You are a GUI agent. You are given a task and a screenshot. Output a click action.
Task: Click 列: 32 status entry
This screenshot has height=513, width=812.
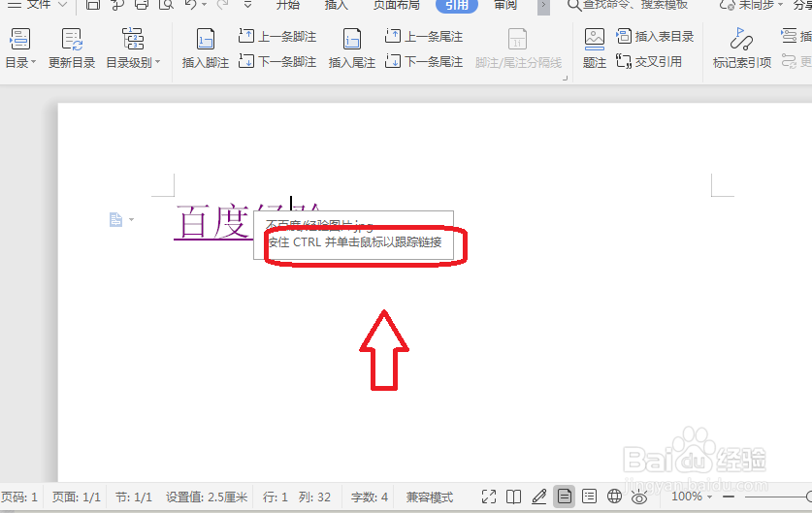pos(314,497)
